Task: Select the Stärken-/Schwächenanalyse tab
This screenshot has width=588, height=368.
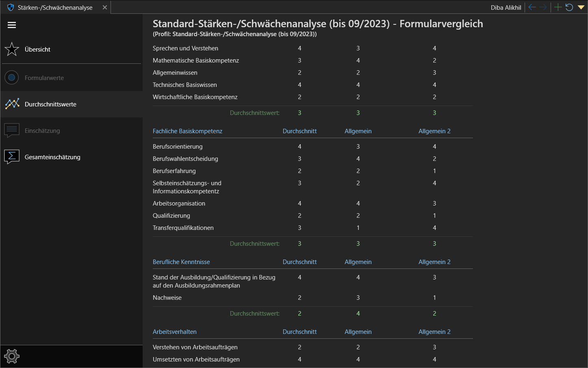Action: [x=55, y=8]
